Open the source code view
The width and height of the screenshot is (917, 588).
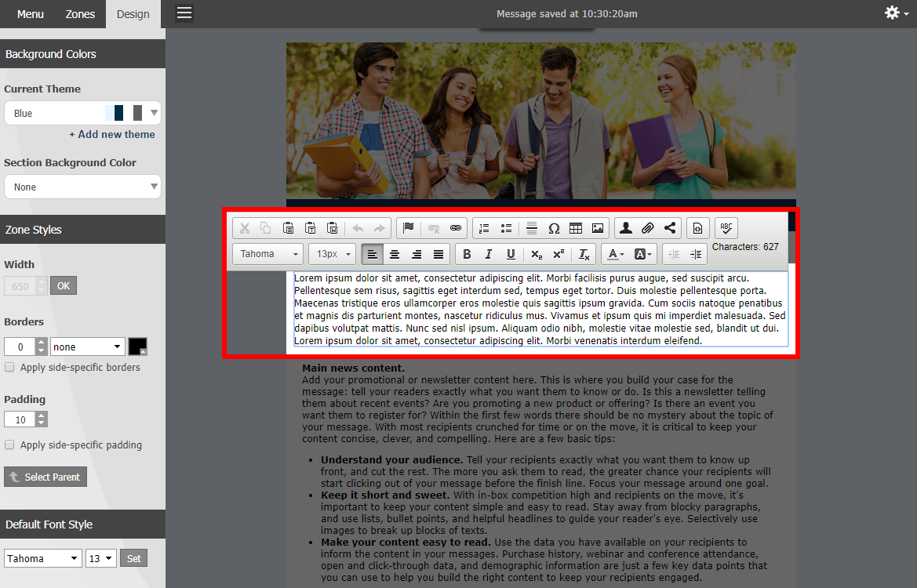point(697,227)
